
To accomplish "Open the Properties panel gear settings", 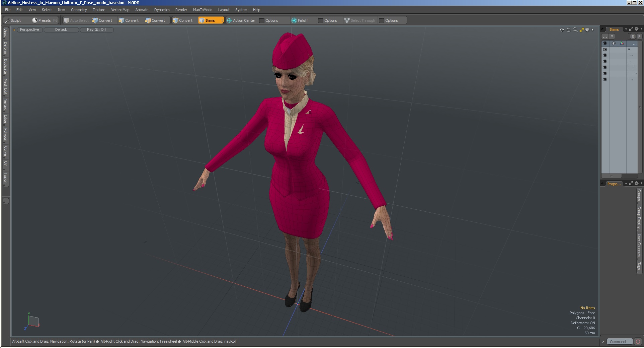I will click(x=637, y=183).
